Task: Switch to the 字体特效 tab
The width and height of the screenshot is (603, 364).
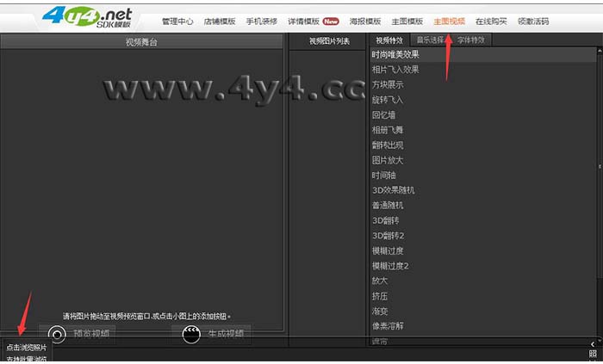Action: 470,40
